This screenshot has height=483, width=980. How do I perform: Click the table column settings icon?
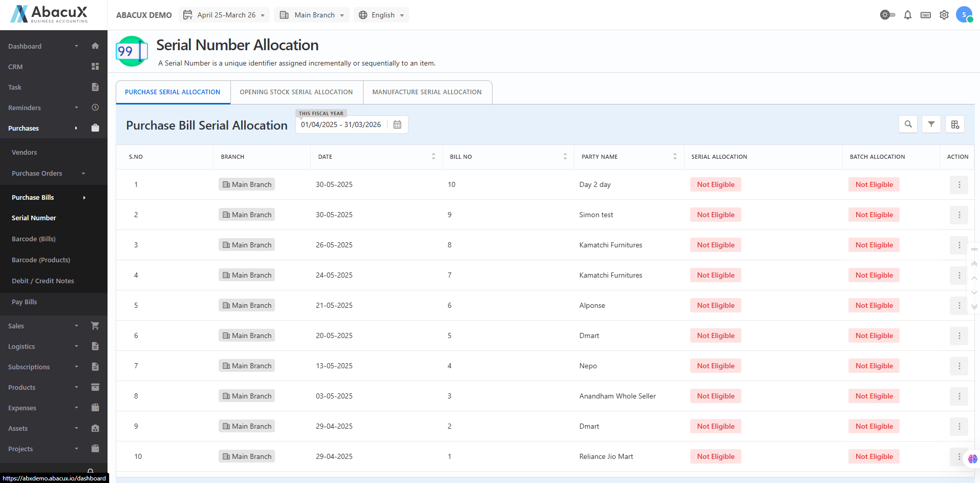954,124
